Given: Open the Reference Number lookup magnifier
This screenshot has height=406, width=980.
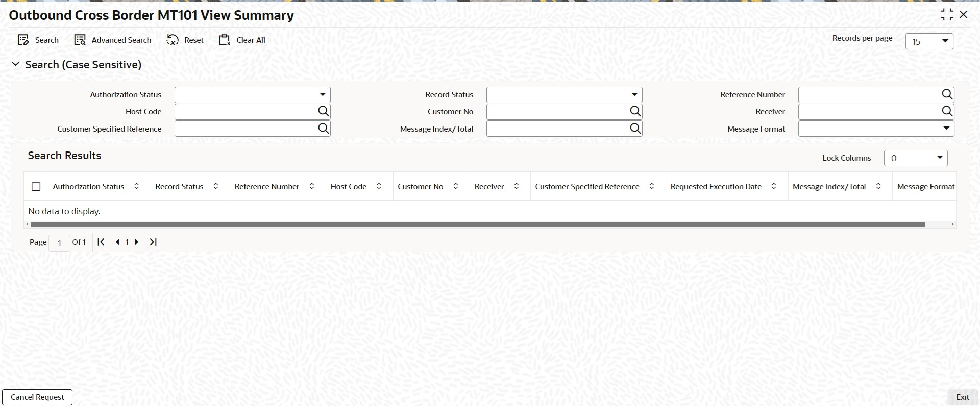Looking at the screenshot, I should tap(947, 94).
